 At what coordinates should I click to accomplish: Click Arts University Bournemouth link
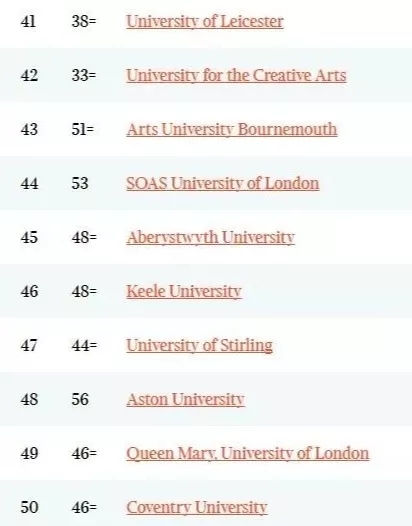point(232,129)
